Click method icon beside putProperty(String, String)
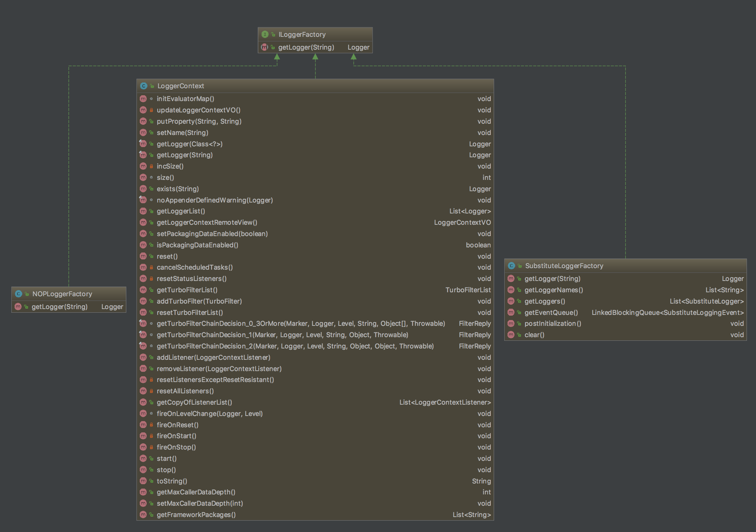The image size is (756, 532). pyautogui.click(x=143, y=121)
